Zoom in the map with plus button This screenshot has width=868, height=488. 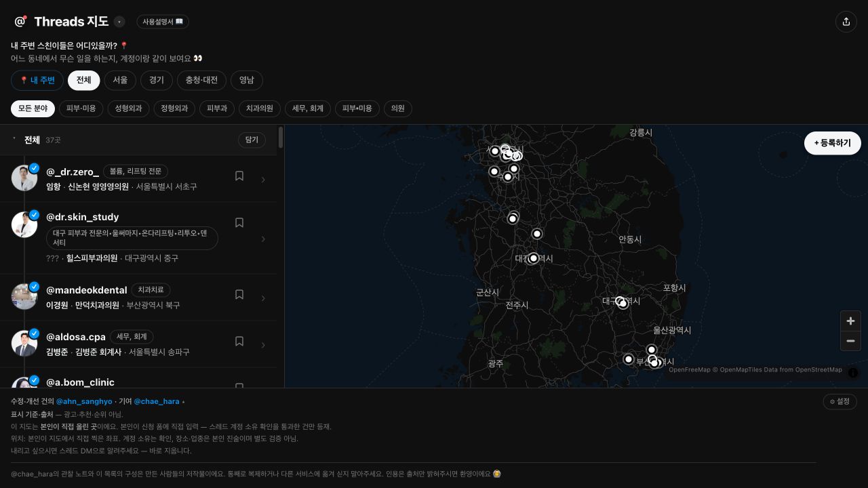850,321
